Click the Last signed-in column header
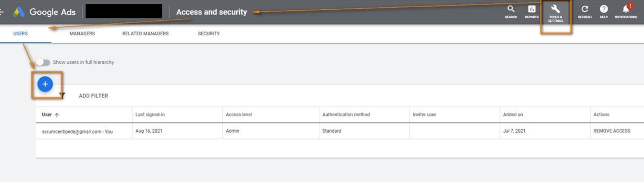The image size is (644, 182). click(x=150, y=115)
